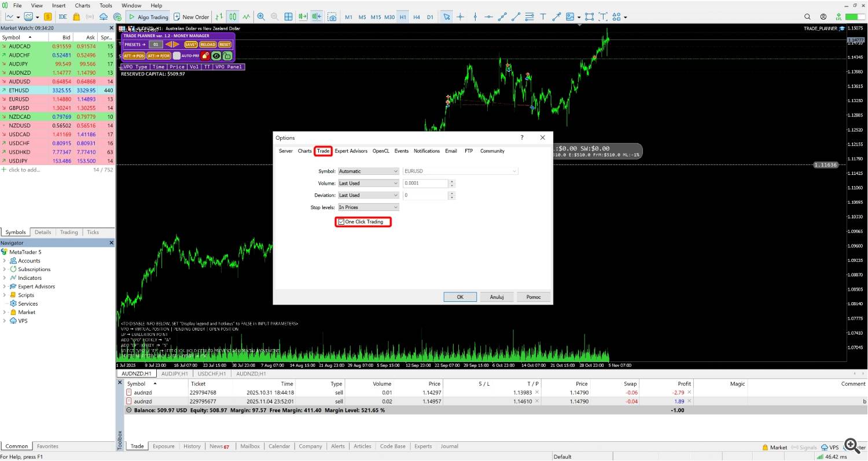Viewport: 868px width, 461px height.
Task: Open the History tab in Toolbox
Action: pos(192,447)
